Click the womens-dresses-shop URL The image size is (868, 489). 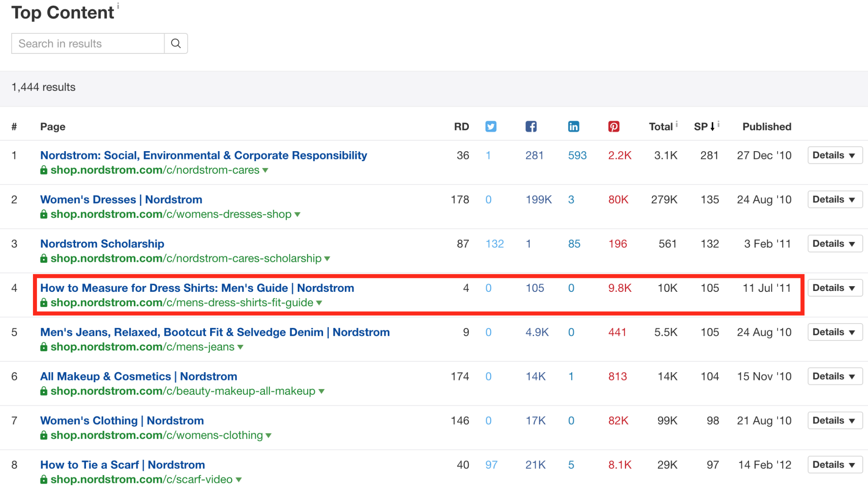pos(171,214)
